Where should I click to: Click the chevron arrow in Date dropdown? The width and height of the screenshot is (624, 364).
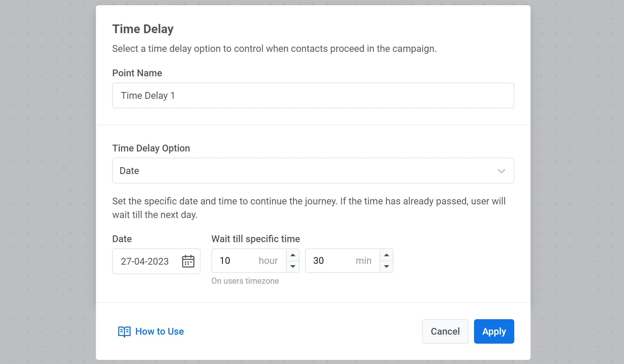pyautogui.click(x=501, y=171)
